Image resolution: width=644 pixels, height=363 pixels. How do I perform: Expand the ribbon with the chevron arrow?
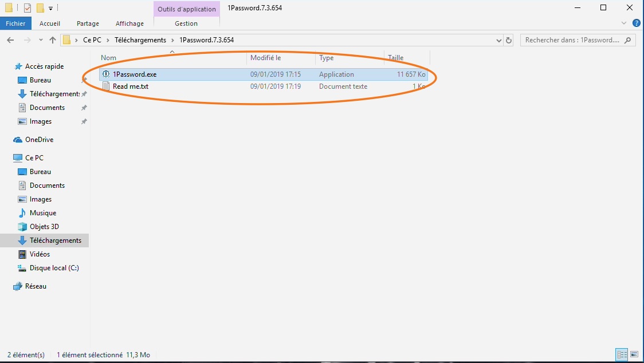(x=624, y=23)
